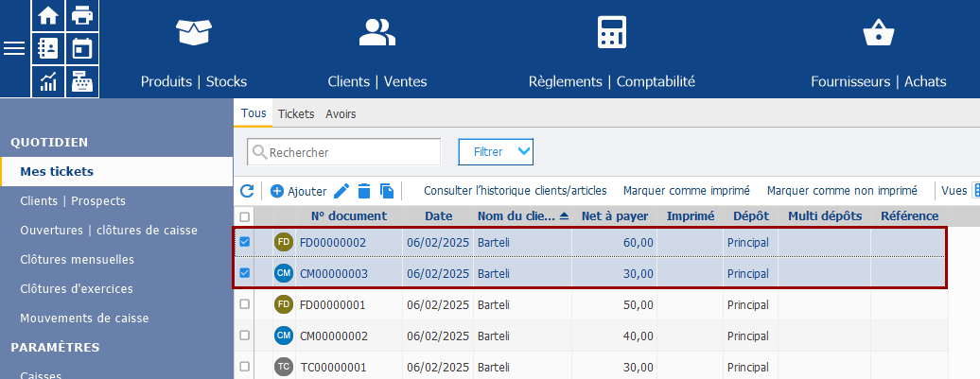Open Ouvertures | clôtures de caisse

point(109,231)
